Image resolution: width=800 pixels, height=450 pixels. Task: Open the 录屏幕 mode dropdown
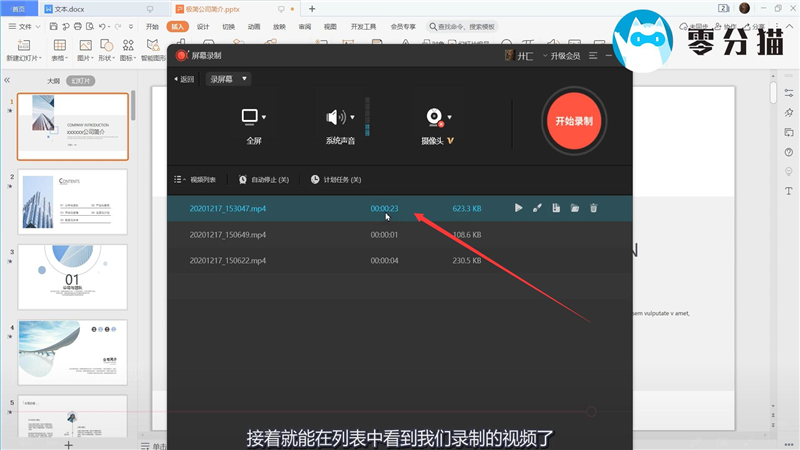point(229,79)
